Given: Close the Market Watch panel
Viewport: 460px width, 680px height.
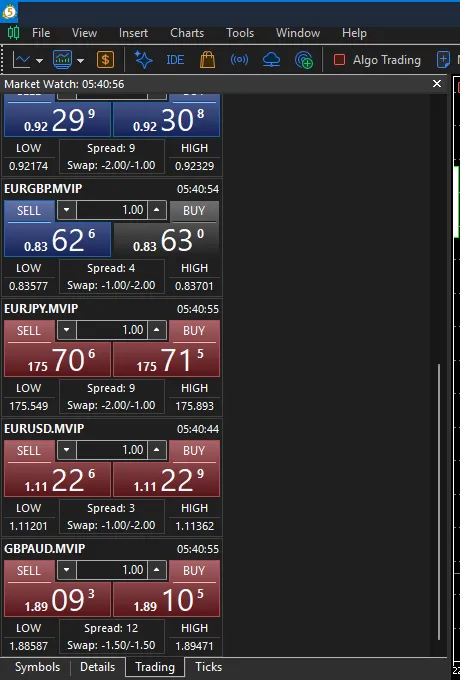Looking at the screenshot, I should coord(437,84).
